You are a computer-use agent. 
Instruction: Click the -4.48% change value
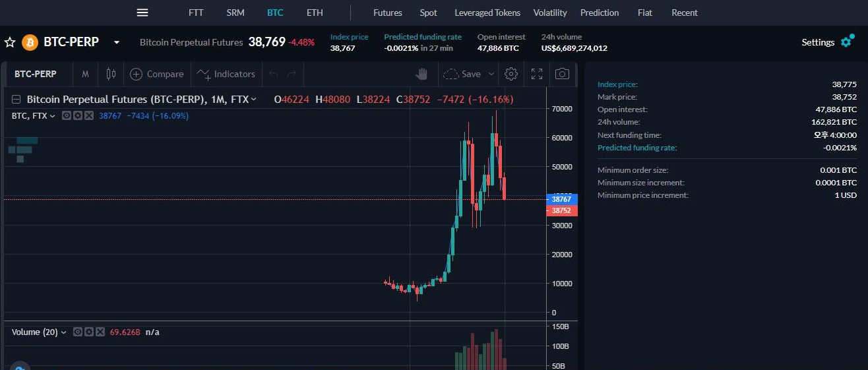coord(301,43)
